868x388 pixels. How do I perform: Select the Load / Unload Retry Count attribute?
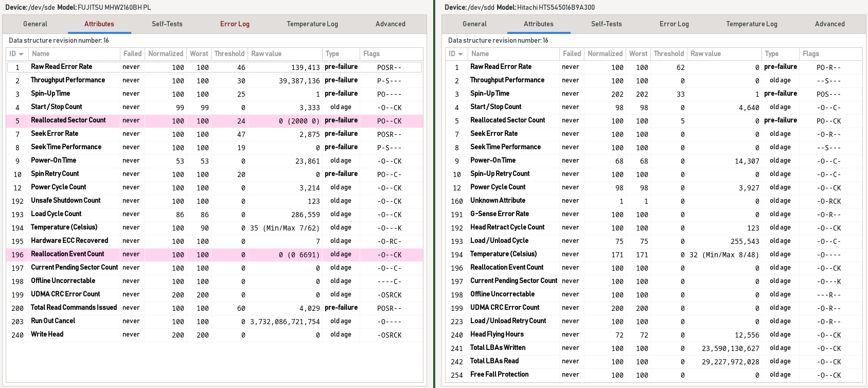tap(508, 321)
